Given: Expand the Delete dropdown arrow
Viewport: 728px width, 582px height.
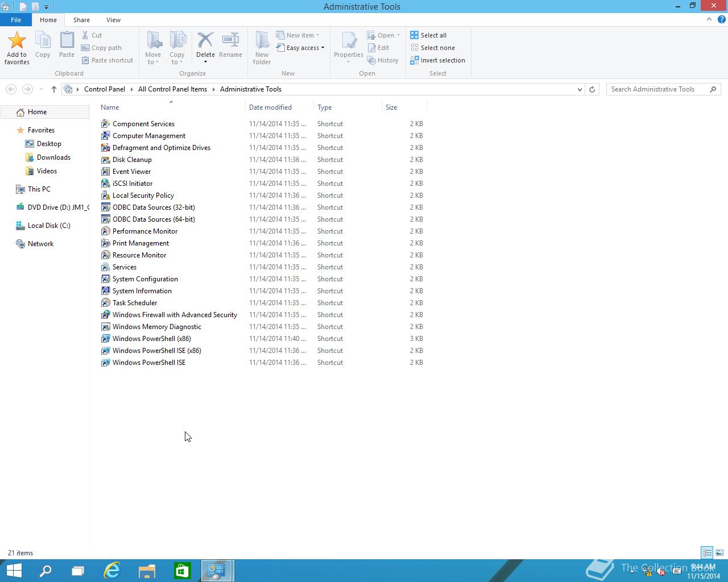Looking at the screenshot, I should (205, 61).
